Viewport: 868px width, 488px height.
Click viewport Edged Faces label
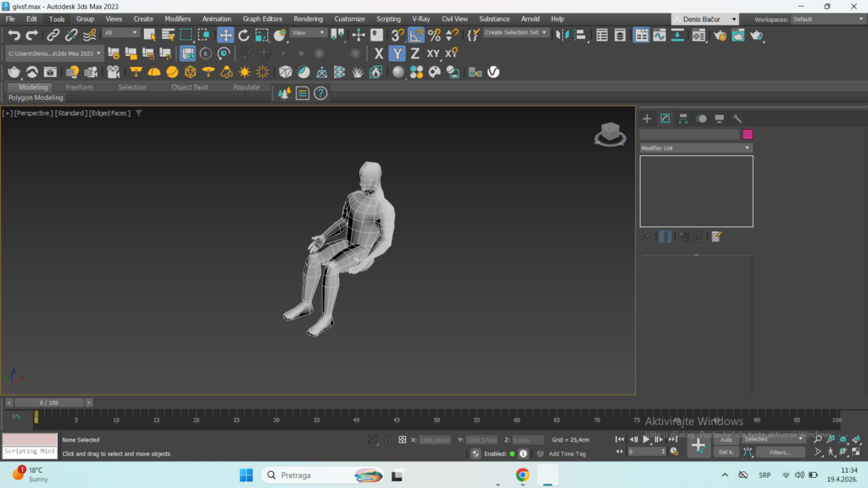coord(109,113)
